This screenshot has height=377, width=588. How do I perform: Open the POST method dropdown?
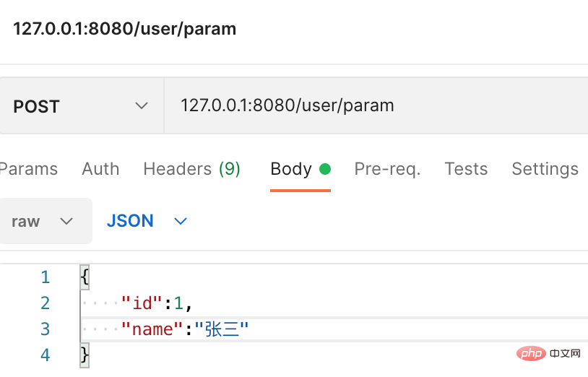(x=81, y=105)
